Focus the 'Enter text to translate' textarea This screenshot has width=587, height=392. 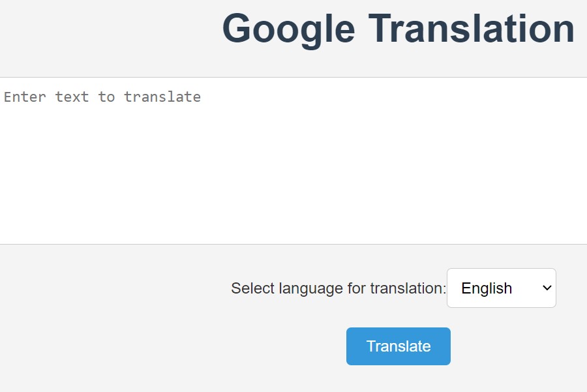(x=293, y=161)
